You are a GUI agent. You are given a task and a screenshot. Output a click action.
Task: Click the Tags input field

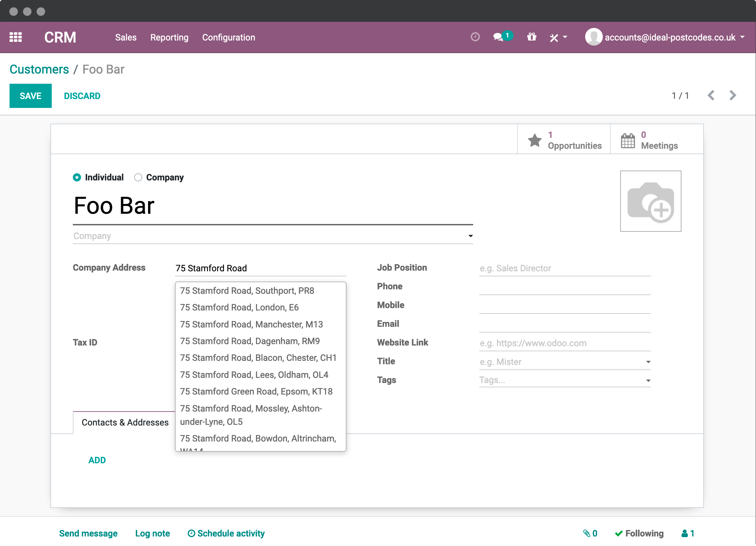(565, 380)
